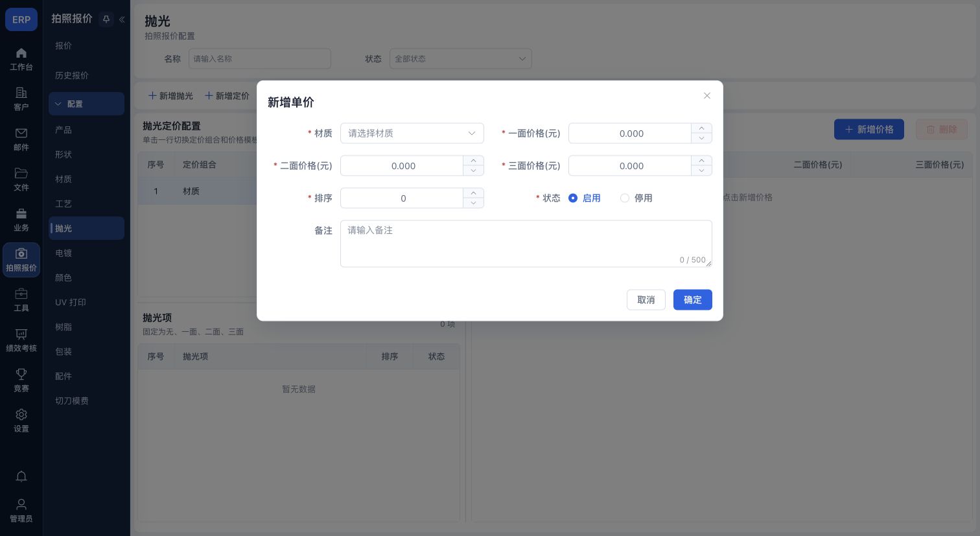Pin the 拍照报价 sidebar panel

(x=106, y=19)
